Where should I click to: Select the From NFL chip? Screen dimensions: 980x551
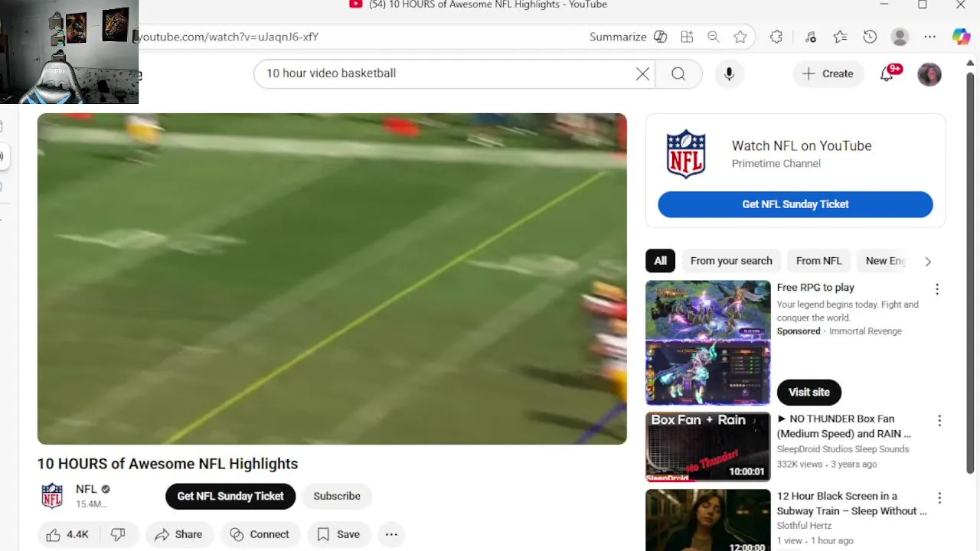click(x=818, y=261)
